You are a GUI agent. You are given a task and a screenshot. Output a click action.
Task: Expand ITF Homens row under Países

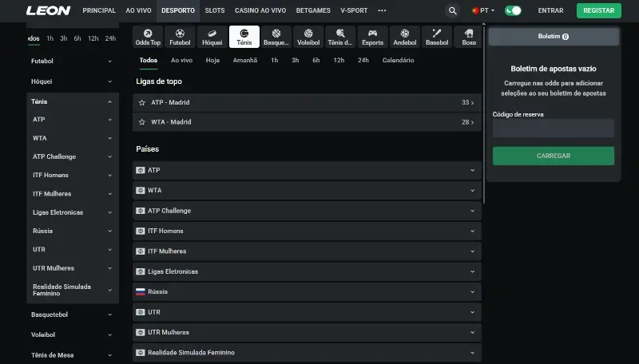pos(307,231)
